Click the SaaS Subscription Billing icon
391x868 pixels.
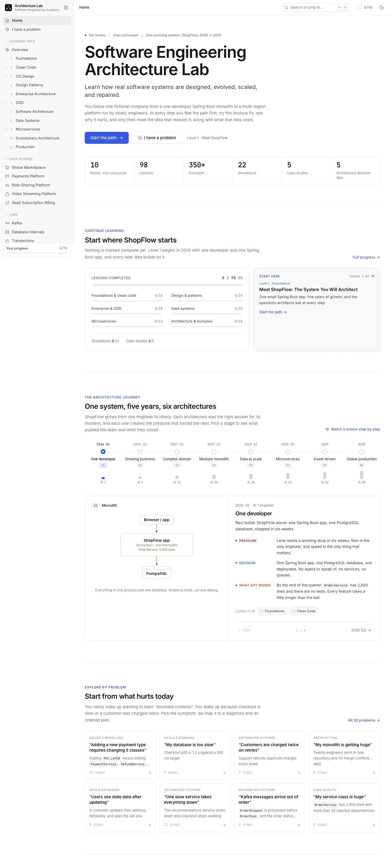(x=7, y=203)
